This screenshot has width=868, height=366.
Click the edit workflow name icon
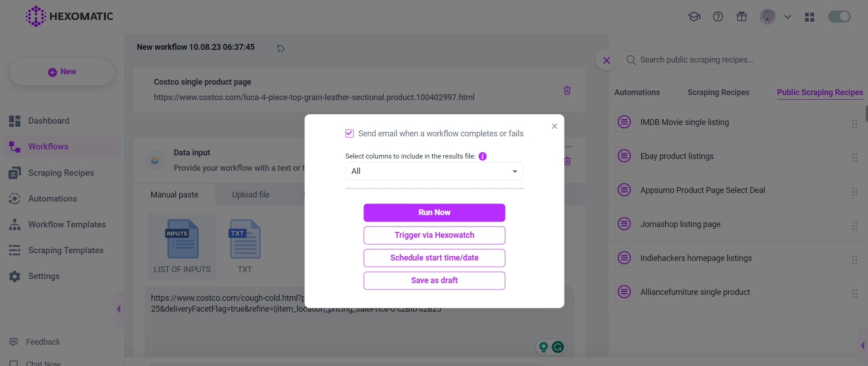(281, 48)
